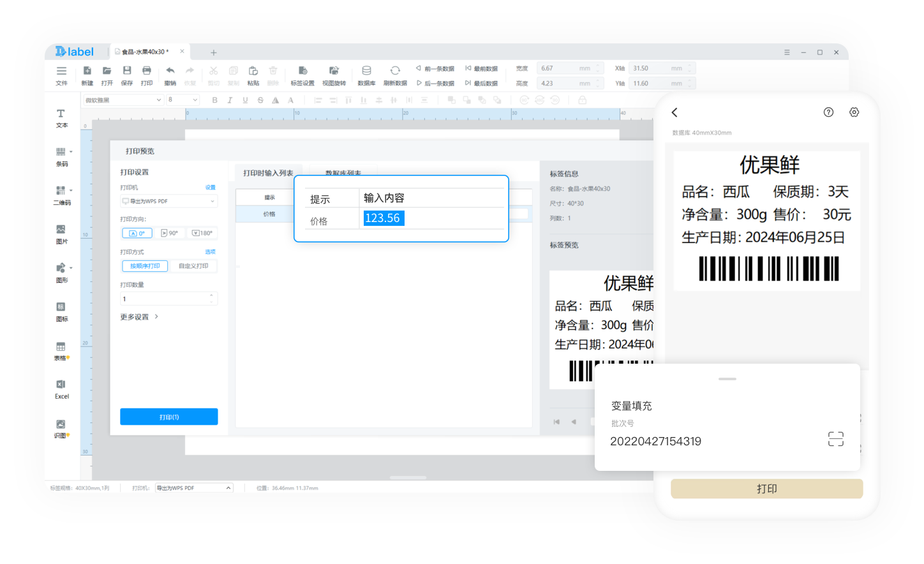Jump to 最后数据 last record

pos(481,84)
